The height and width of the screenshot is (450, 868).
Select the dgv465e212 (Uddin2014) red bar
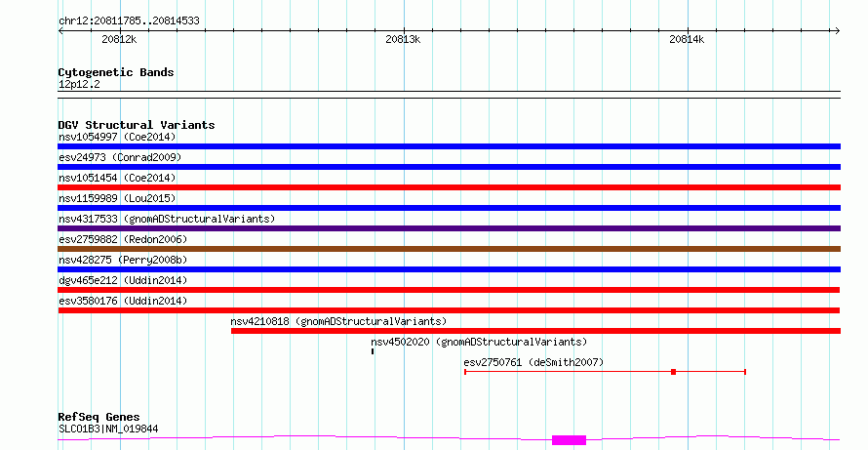(449, 290)
